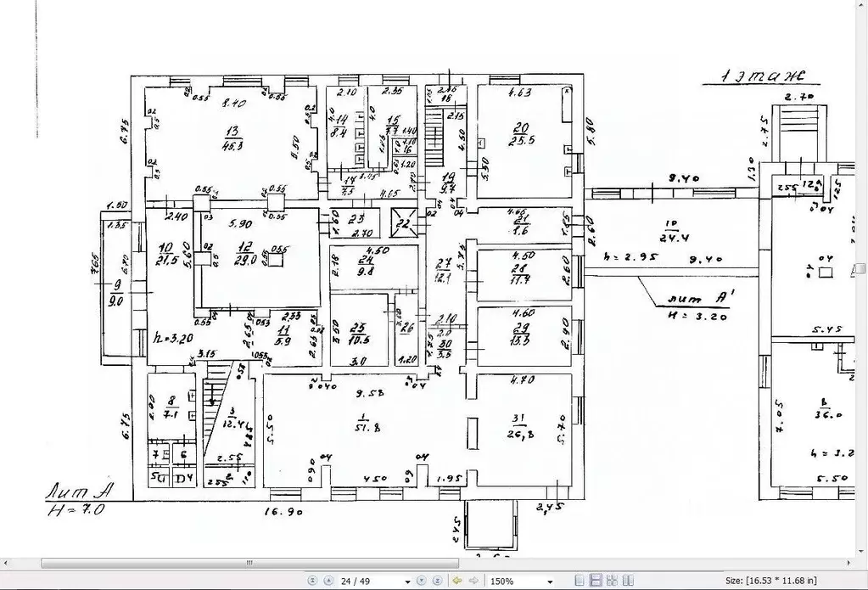Go to the previous page

pos(328,581)
